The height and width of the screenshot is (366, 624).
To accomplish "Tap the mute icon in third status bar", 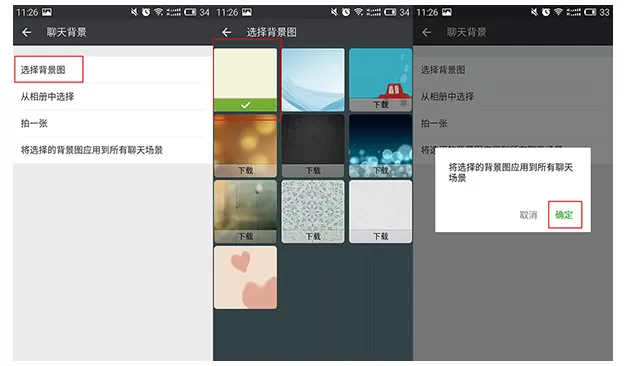I will 534,12.
